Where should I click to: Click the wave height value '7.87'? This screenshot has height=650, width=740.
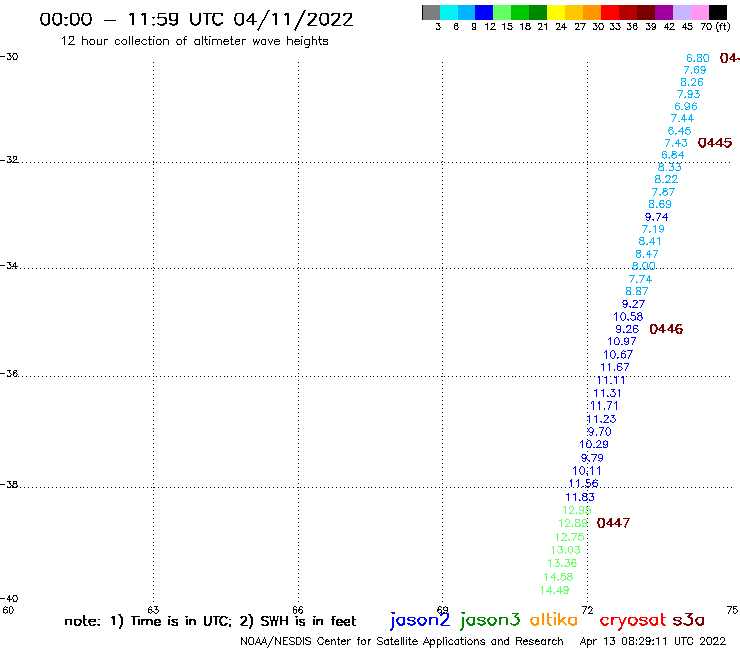click(x=663, y=192)
